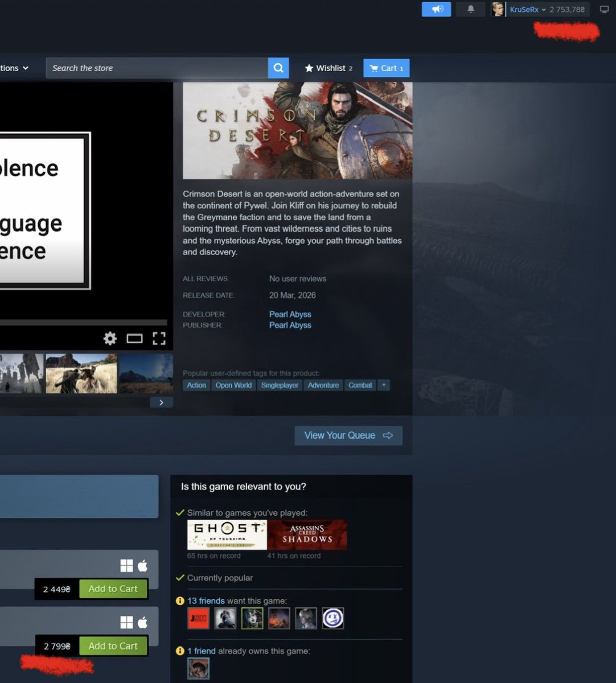The width and height of the screenshot is (616, 683).
Task: Click the 2 449 price label
Action: (57, 589)
